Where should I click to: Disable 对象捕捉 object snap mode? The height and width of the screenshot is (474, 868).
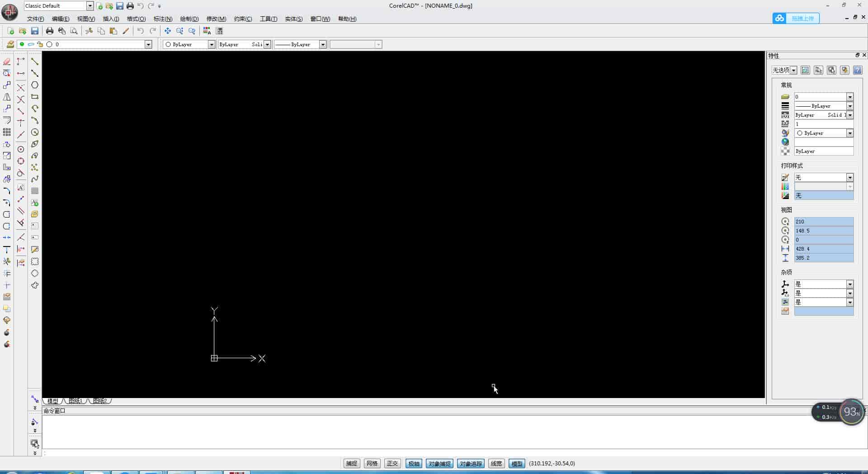[x=439, y=463]
